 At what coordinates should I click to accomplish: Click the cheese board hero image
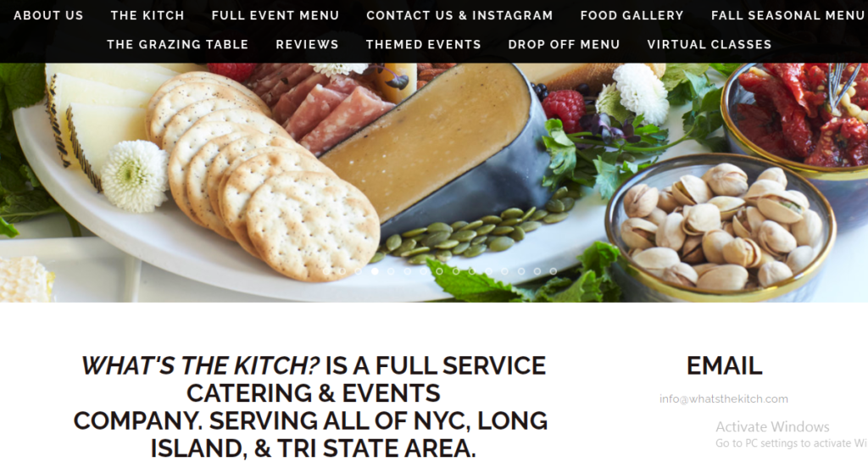point(434,182)
